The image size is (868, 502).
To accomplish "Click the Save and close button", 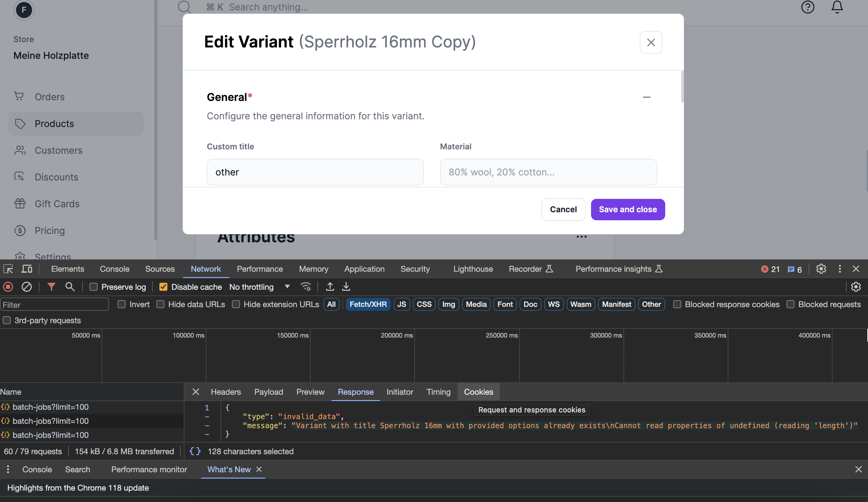I will click(x=627, y=209).
